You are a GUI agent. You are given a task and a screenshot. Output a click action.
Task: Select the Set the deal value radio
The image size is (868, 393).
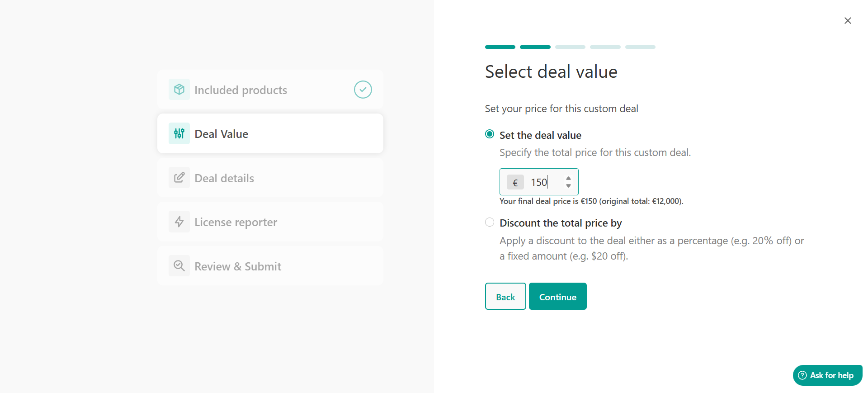(490, 134)
